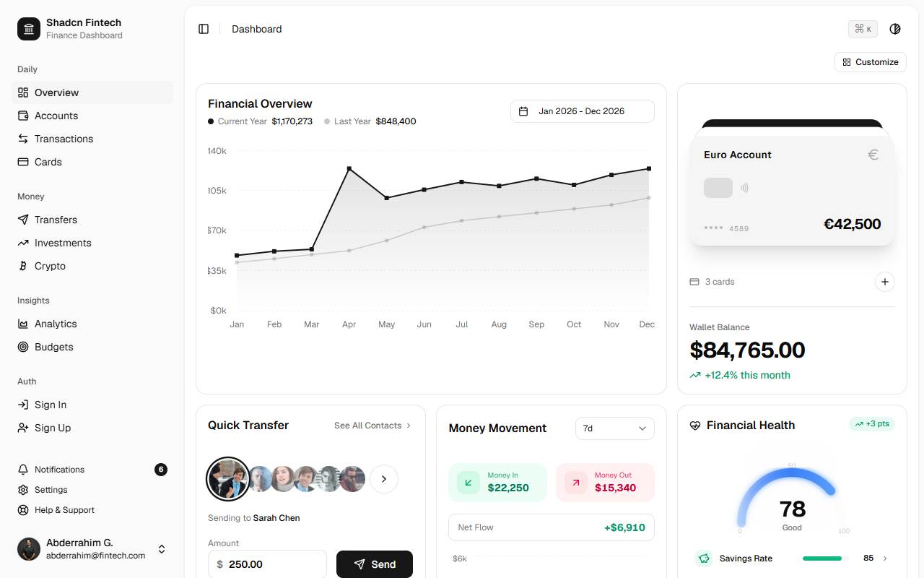Expand the Savings Rate row chevron
This screenshot has height=578, width=924.
(885, 558)
